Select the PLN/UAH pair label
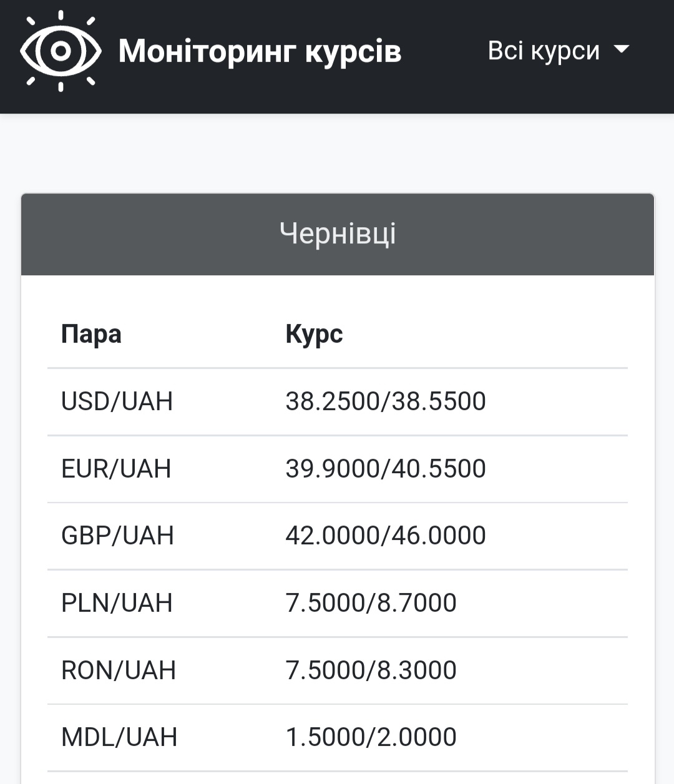Viewport: 674px width, 784px height. pos(117,603)
